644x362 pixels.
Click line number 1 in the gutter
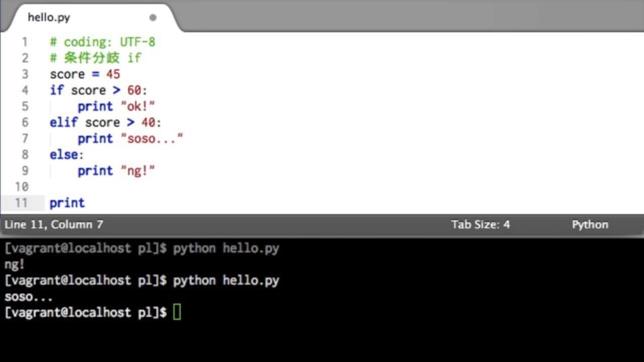coord(25,42)
